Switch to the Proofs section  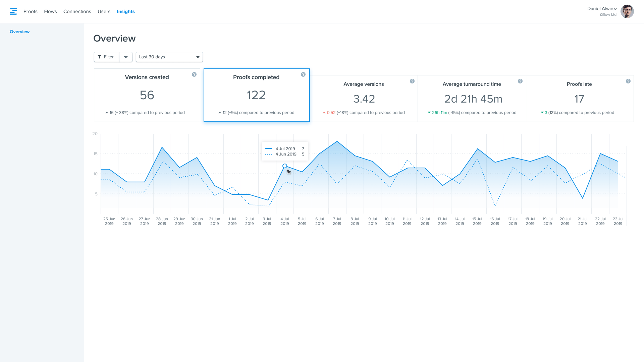pyautogui.click(x=31, y=11)
